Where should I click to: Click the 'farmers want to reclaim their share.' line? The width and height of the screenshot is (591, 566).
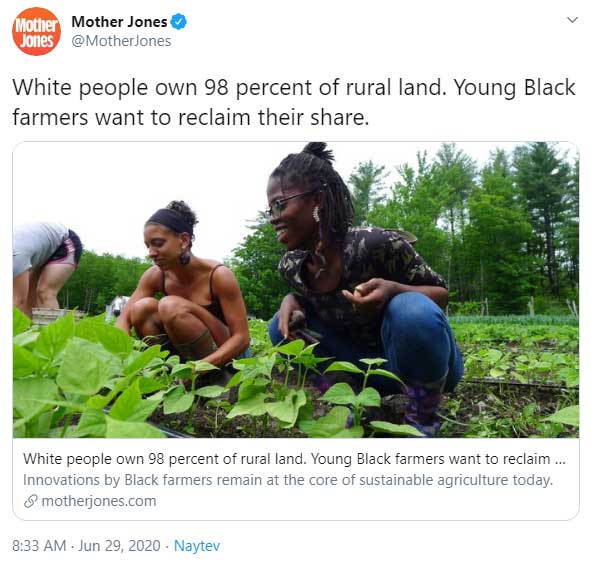[191, 117]
